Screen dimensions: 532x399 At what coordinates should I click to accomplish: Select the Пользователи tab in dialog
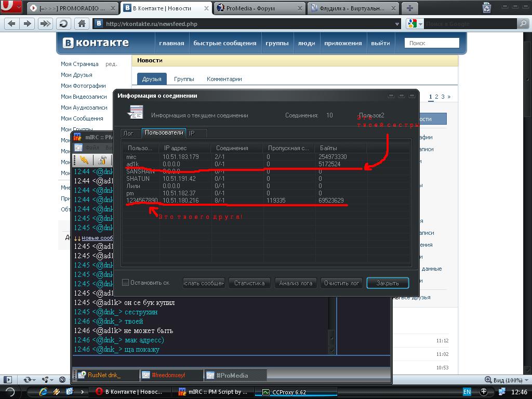(164, 132)
